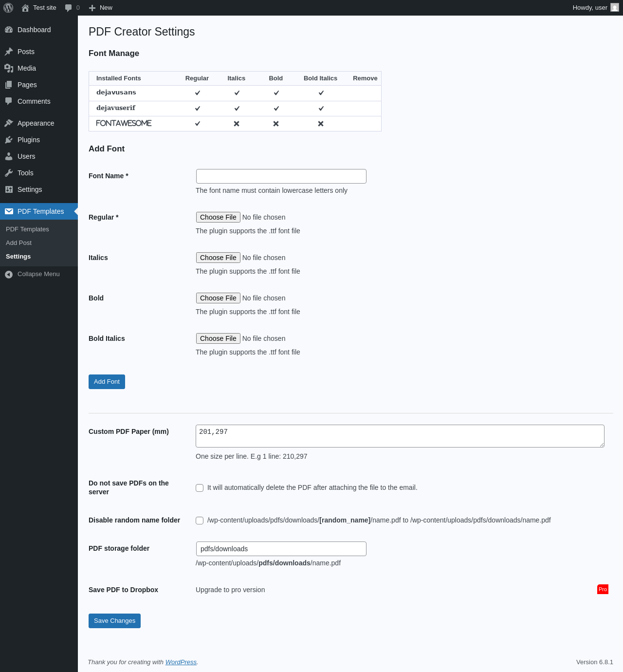Viewport: 623px width, 672px height.
Task: Click Save Changes button
Action: [114, 621]
